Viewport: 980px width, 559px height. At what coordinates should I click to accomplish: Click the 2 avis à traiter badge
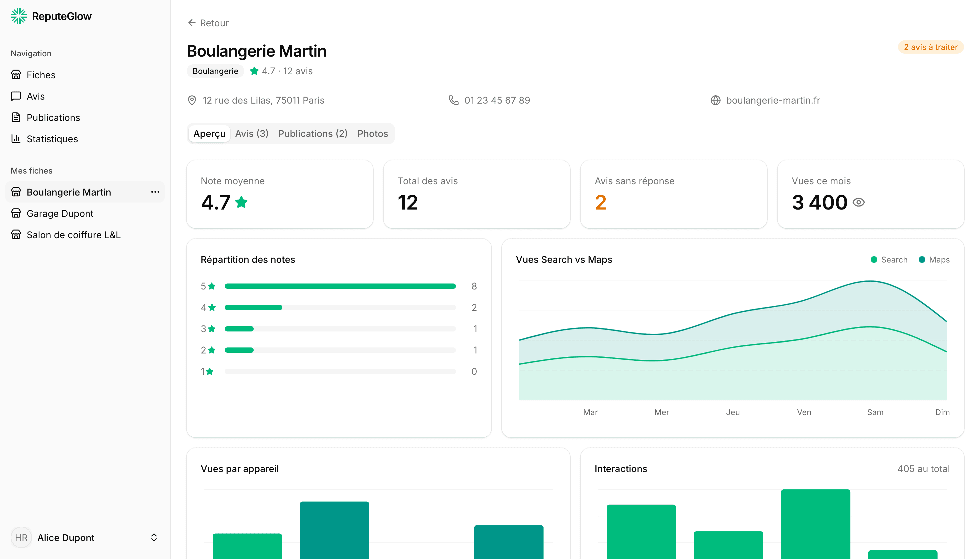(930, 47)
